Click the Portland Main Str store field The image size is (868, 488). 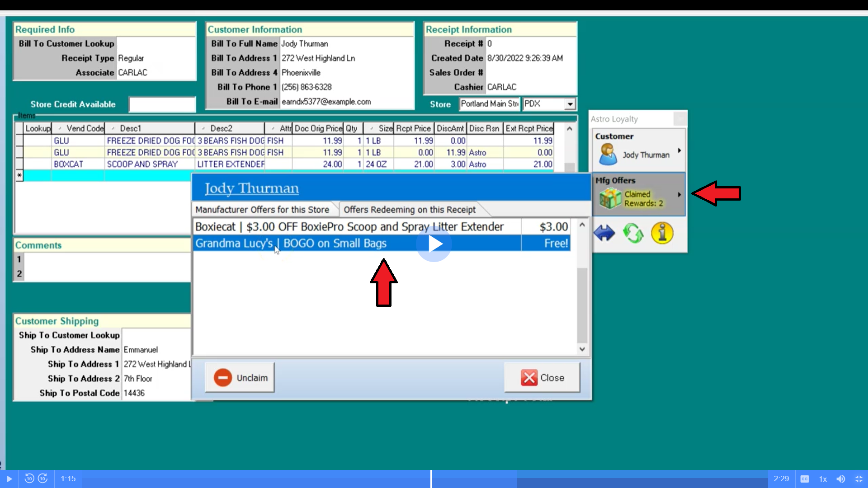490,104
